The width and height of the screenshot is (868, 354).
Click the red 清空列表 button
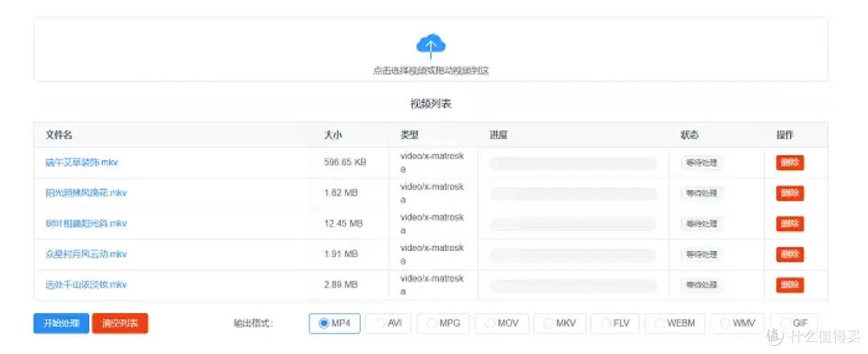[120, 323]
